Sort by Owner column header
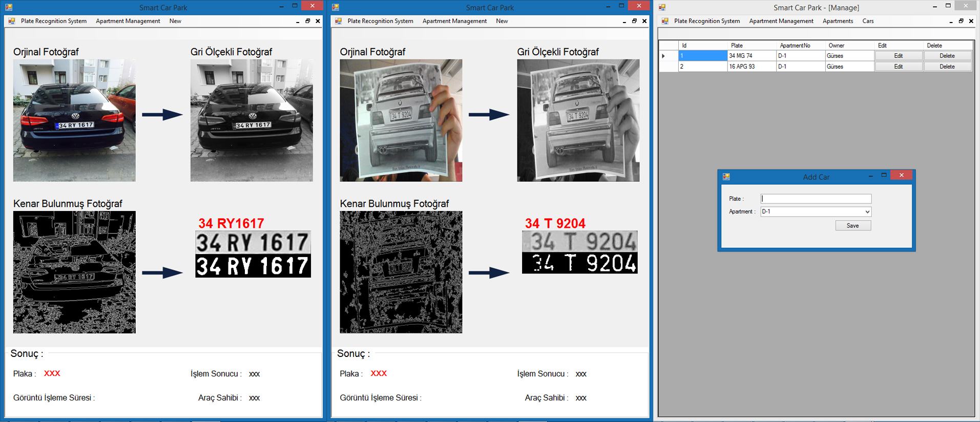This screenshot has width=980, height=422. point(849,46)
